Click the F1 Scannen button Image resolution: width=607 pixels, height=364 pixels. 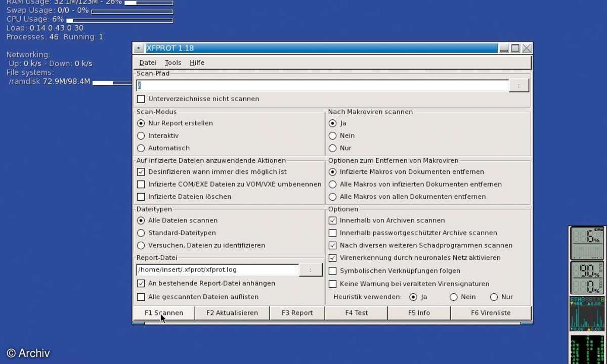164,313
